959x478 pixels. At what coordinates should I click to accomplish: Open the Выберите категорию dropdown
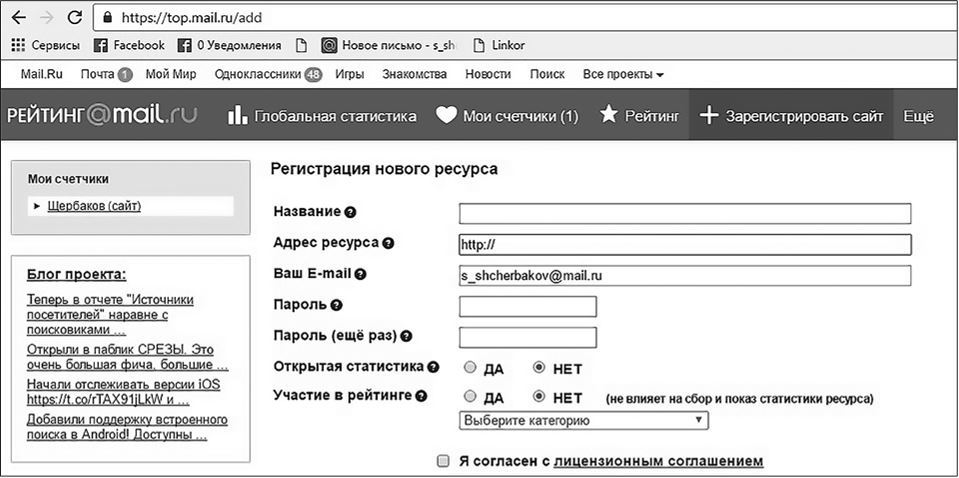583,421
